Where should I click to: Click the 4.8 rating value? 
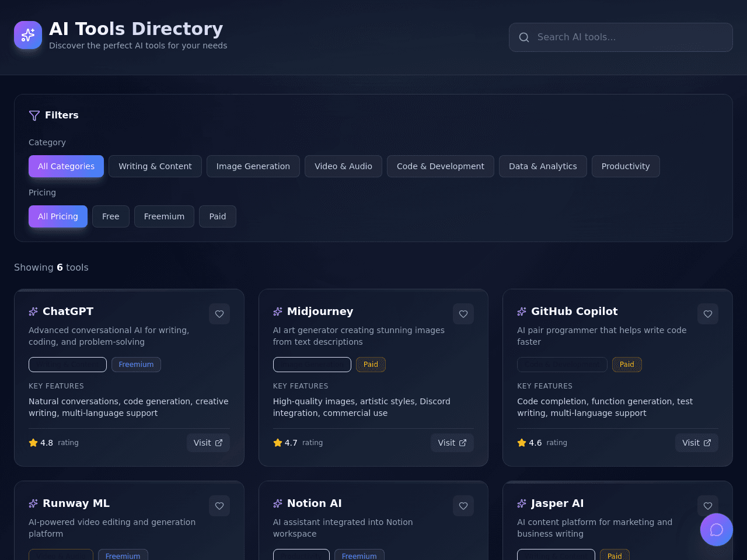(47, 443)
